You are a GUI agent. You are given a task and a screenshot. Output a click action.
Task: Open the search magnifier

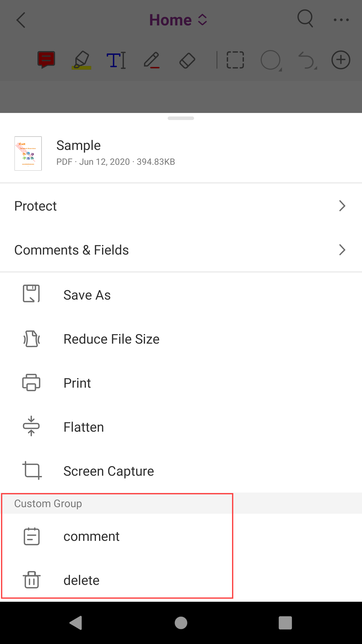[305, 19]
